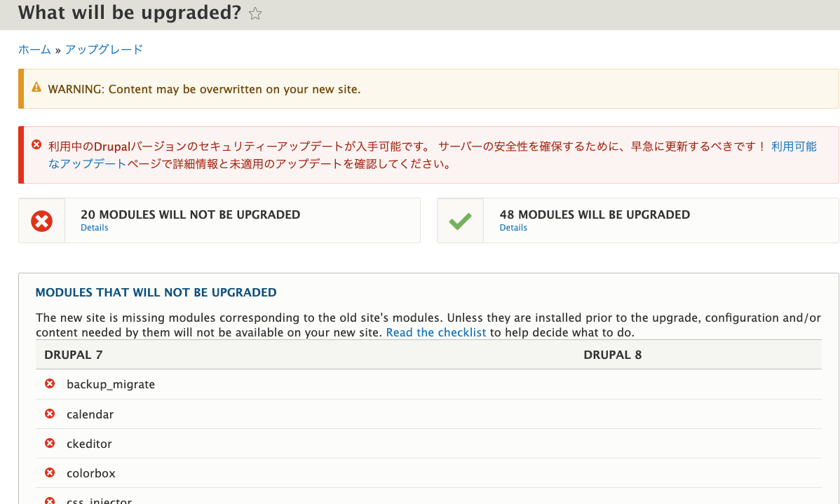Screen dimensions: 840x504
Task: Open Details under 48 modules will be upgraded
Action: pyautogui.click(x=513, y=228)
